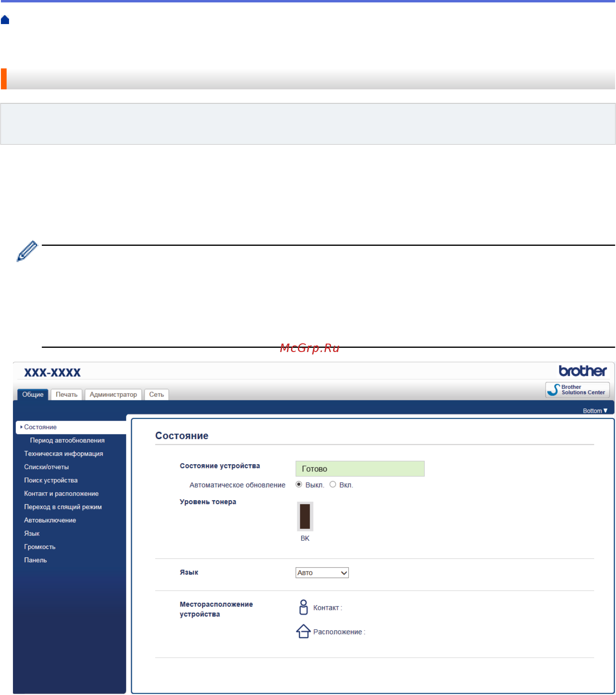Switch to the Администратор tab

point(113,394)
